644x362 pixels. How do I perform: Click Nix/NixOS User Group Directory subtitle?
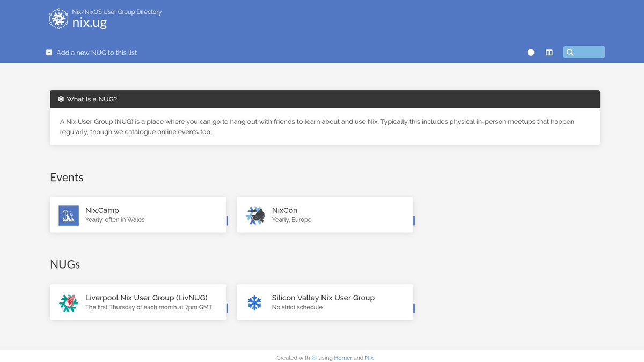[117, 12]
